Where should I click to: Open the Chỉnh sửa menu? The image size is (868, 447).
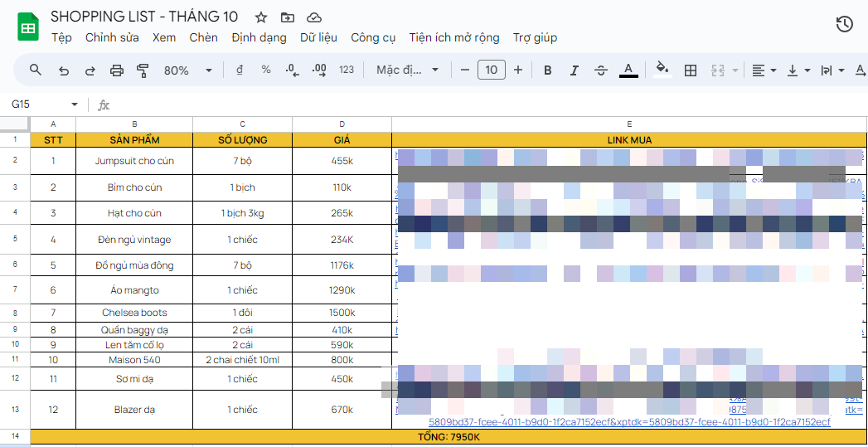[x=112, y=37]
